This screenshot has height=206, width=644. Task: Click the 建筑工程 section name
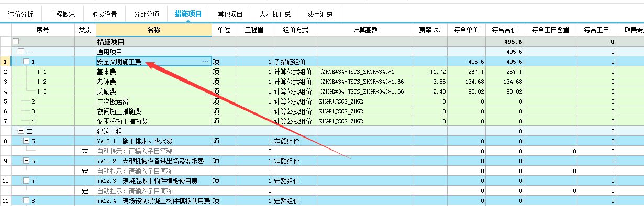click(x=110, y=131)
